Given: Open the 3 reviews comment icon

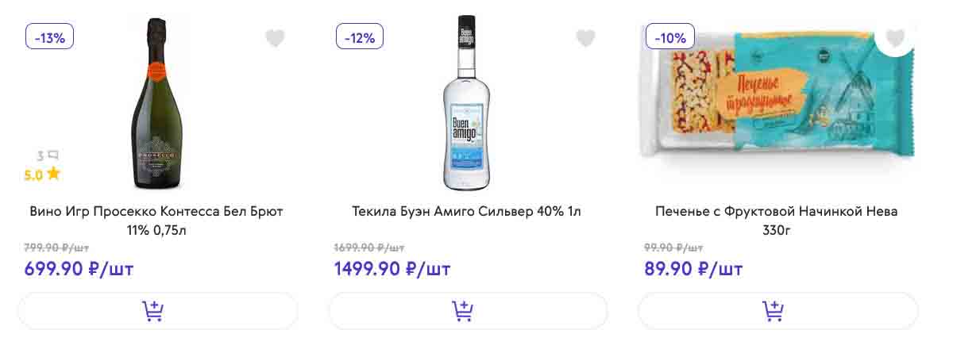Looking at the screenshot, I should [x=52, y=155].
